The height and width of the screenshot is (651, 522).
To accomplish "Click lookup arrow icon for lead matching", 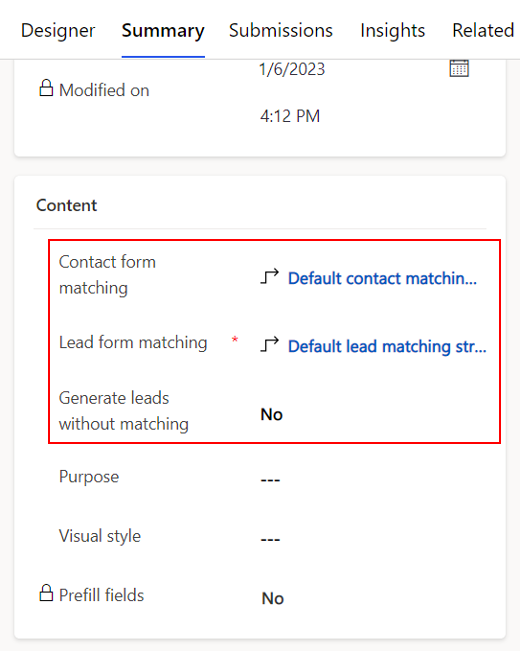I will (270, 345).
